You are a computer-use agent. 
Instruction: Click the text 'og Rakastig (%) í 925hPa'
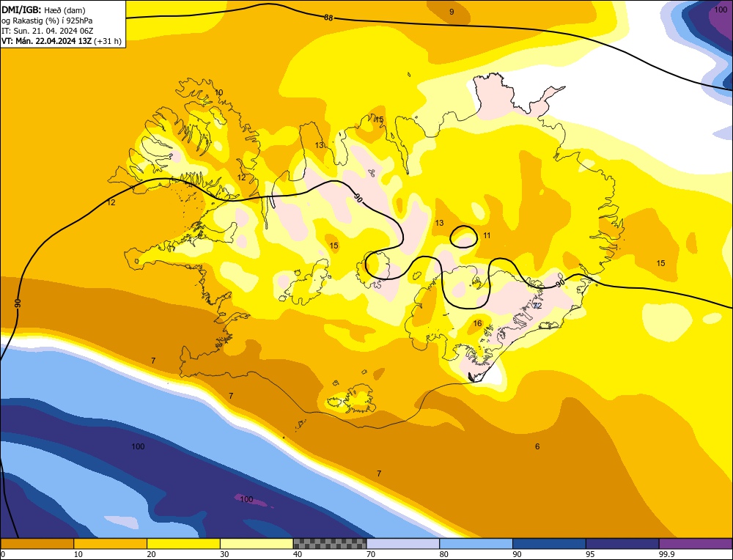pos(47,21)
